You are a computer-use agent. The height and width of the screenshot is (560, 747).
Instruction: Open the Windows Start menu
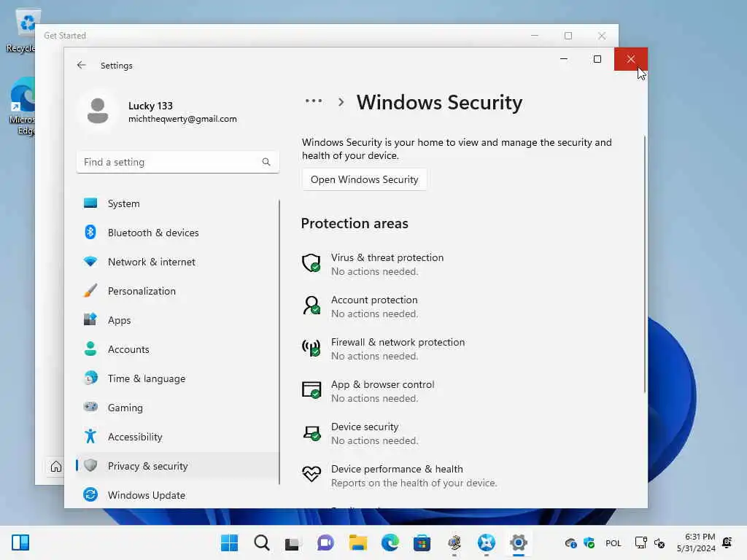[x=229, y=542]
